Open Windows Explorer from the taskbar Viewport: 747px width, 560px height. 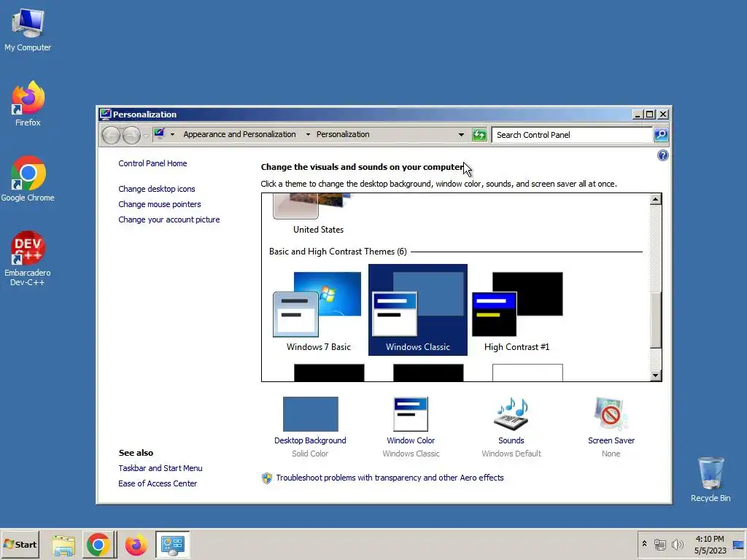click(63, 545)
